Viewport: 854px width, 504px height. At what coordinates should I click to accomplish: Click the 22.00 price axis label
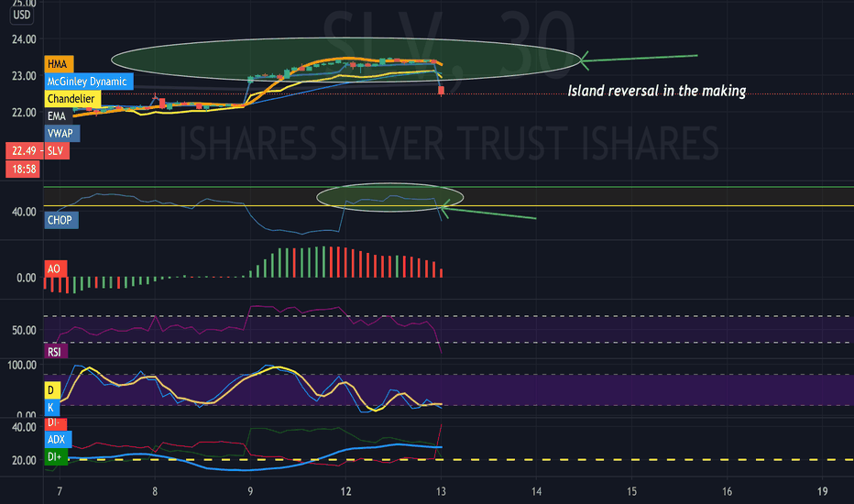[x=24, y=113]
